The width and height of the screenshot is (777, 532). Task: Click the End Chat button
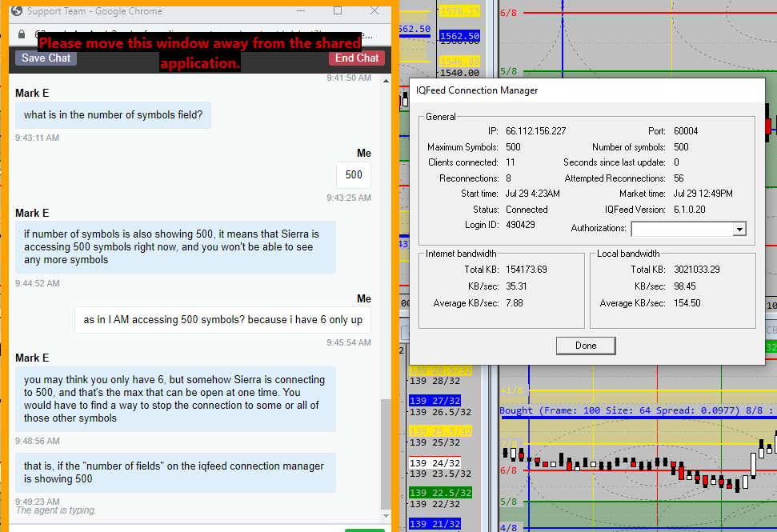357,58
